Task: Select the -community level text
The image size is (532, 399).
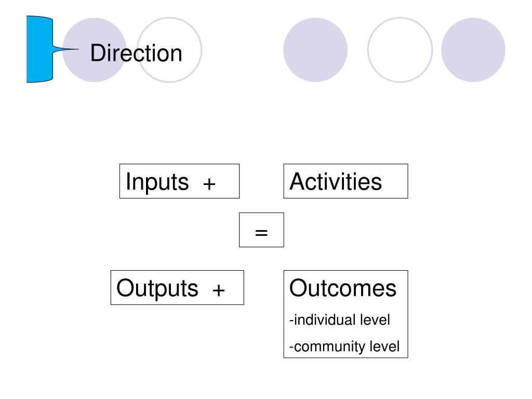Action: point(344,347)
